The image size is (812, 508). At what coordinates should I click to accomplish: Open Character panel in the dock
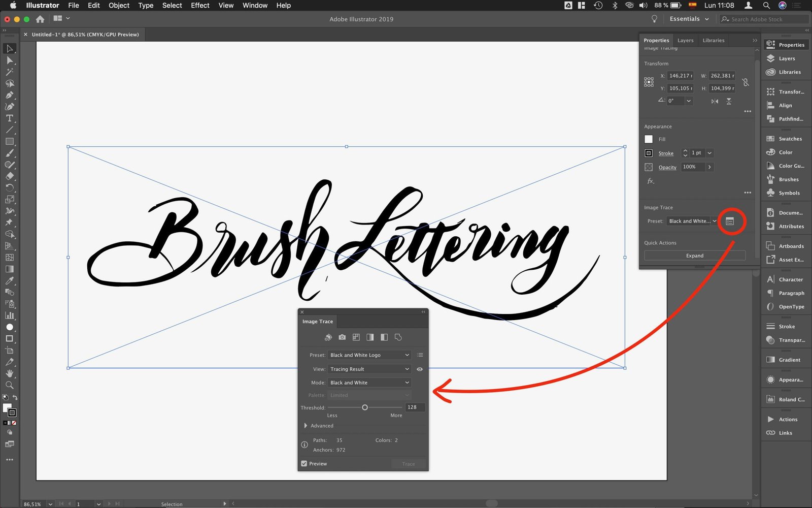pyautogui.click(x=785, y=279)
